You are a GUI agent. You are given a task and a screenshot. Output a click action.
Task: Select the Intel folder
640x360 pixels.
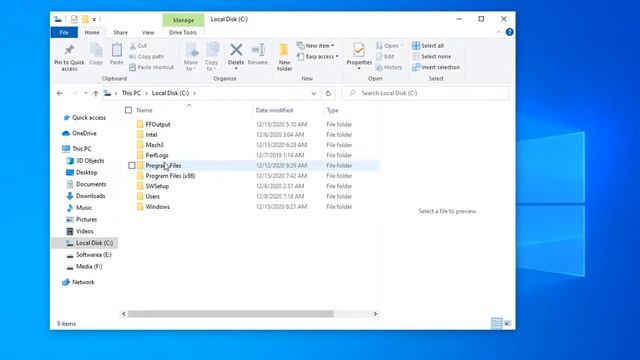coord(151,135)
